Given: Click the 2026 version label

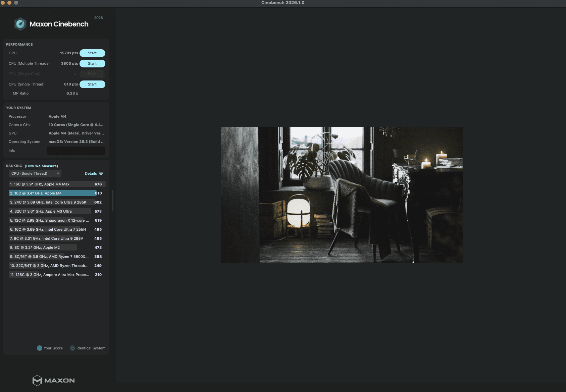Looking at the screenshot, I should pos(98,18).
